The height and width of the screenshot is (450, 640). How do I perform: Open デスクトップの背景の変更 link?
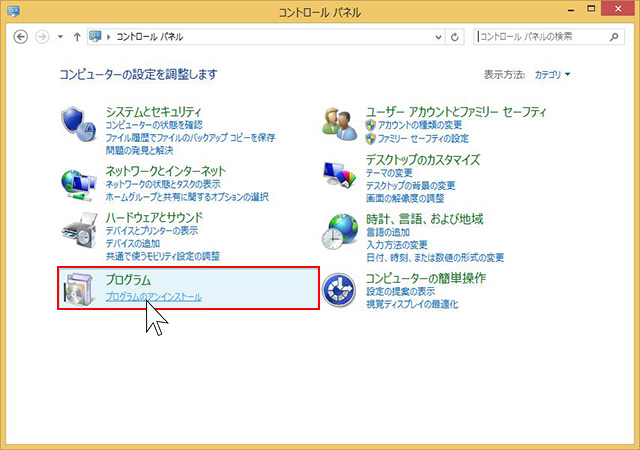click(x=411, y=185)
